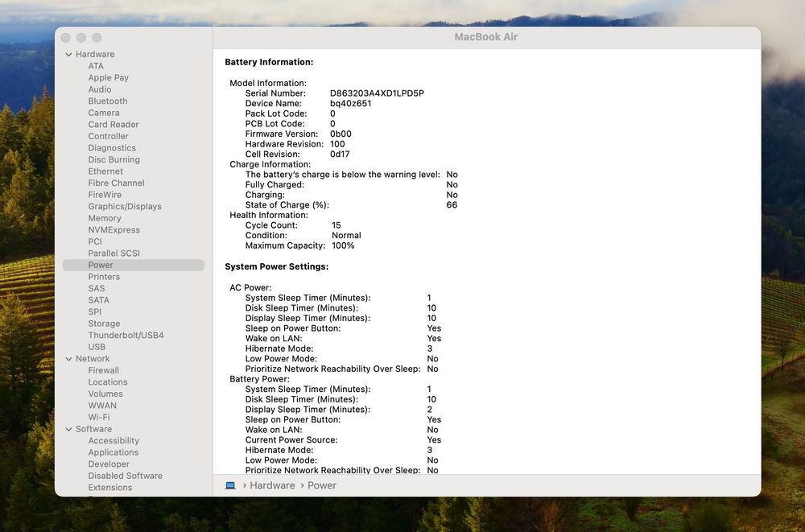Click the Hardware category label
This screenshot has width=805, height=532.
point(95,55)
